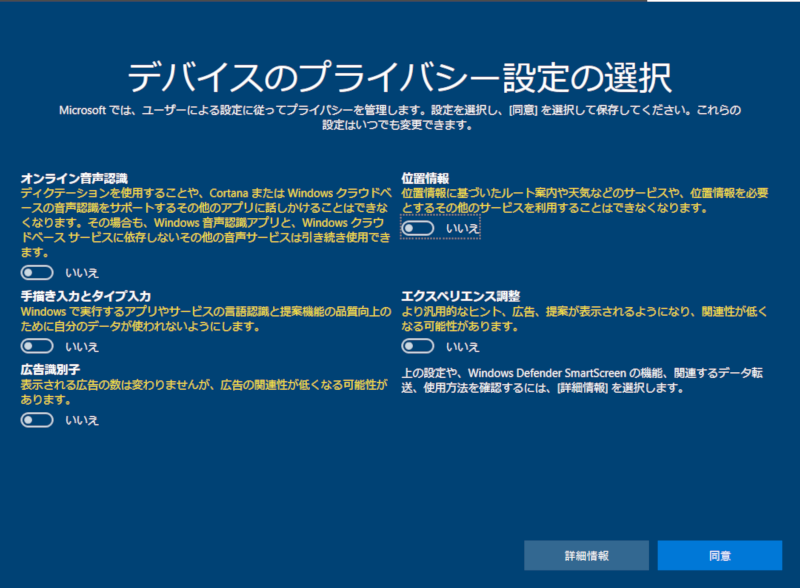Viewport: 800px width, 588px height.
Task: Click the 詳細情報 button
Action: 586,555
